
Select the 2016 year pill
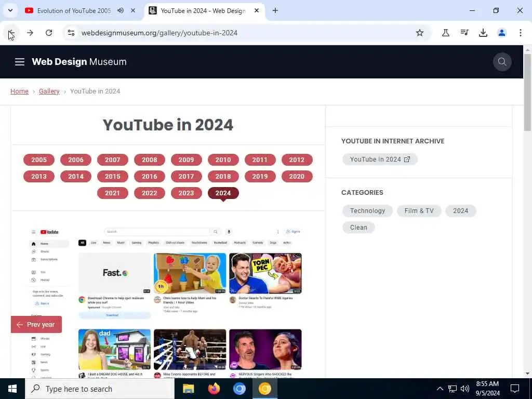click(x=150, y=177)
